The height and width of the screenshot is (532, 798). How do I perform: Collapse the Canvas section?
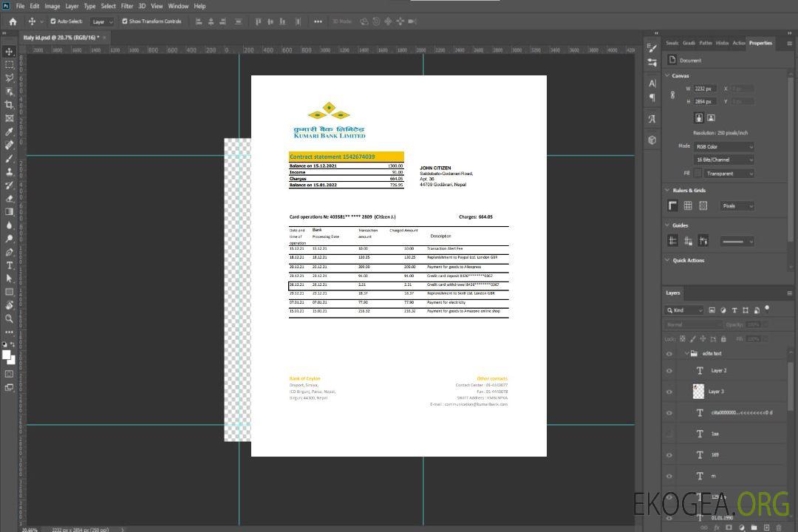tap(668, 75)
